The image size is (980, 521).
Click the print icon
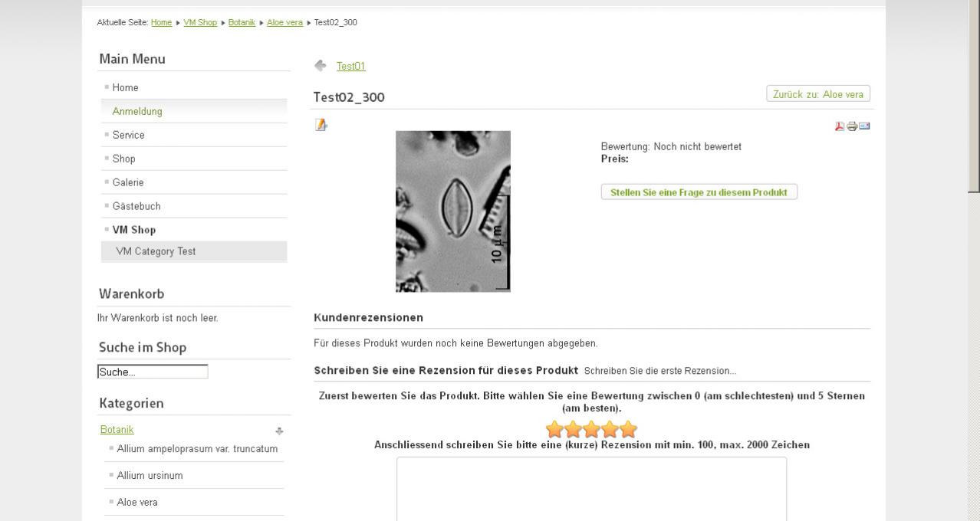click(852, 126)
